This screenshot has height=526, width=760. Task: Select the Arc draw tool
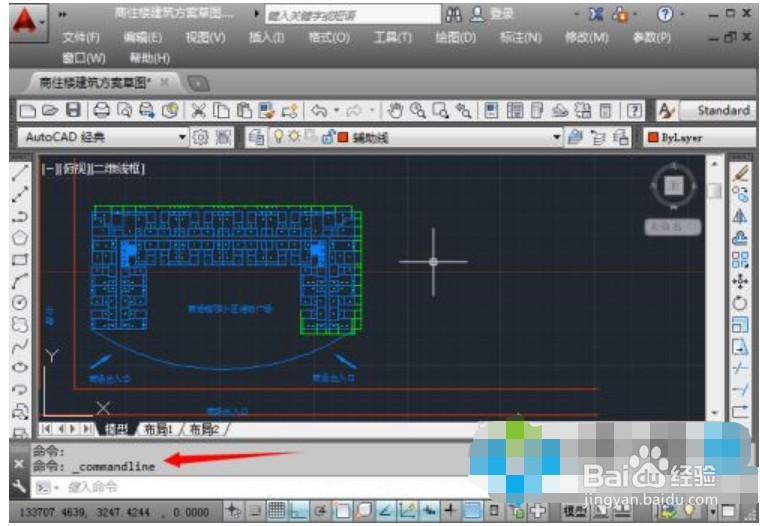click(x=20, y=281)
